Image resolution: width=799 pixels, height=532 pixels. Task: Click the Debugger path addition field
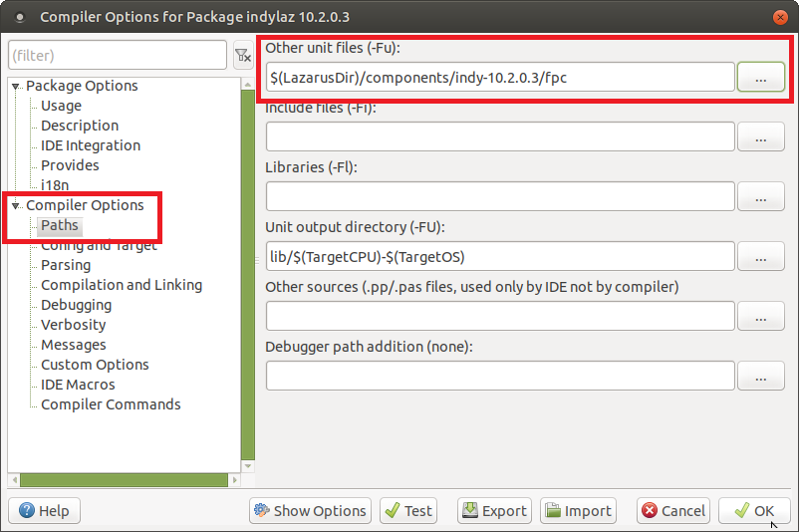click(x=500, y=376)
